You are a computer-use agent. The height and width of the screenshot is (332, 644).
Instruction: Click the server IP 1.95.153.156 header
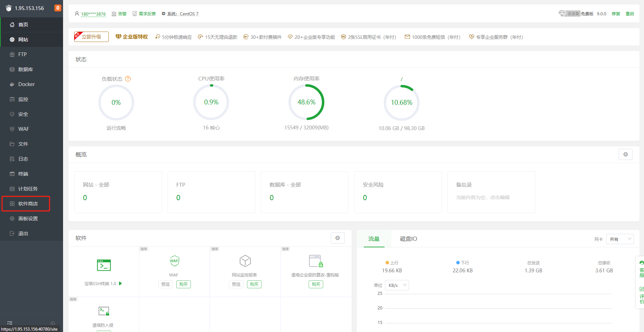29,8
